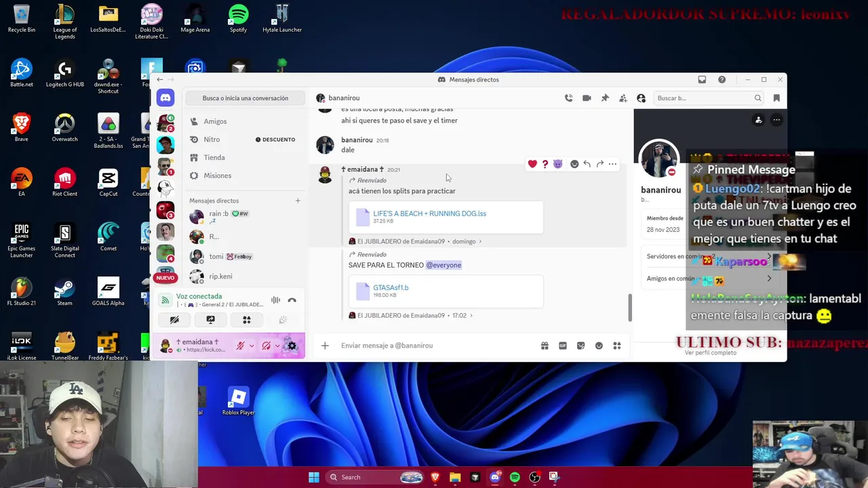Screen dimensions: 868x488
Task: Reply to the emaidana message
Action: [587, 164]
